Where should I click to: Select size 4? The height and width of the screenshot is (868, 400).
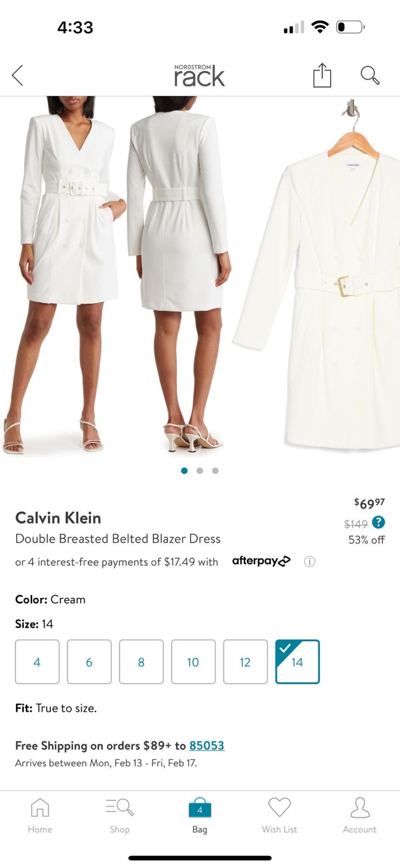tap(37, 662)
